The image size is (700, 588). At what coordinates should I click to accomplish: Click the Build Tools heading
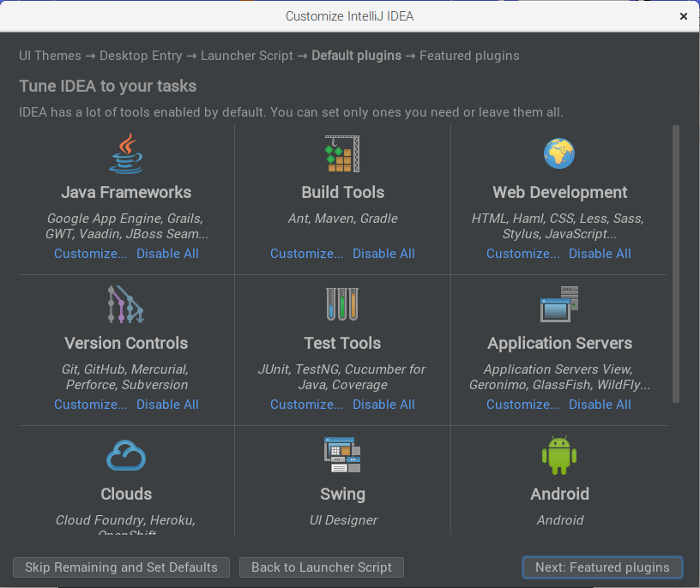(342, 192)
